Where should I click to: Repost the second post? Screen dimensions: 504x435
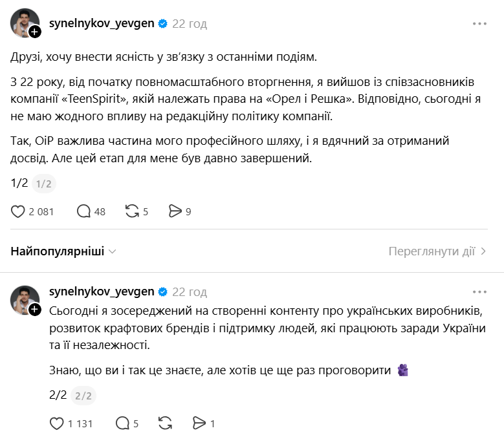(x=165, y=423)
